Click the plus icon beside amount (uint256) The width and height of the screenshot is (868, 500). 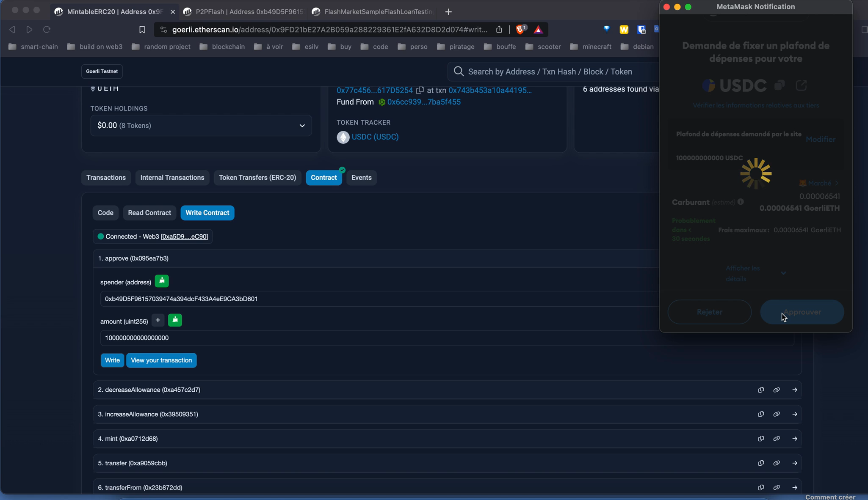(x=158, y=320)
